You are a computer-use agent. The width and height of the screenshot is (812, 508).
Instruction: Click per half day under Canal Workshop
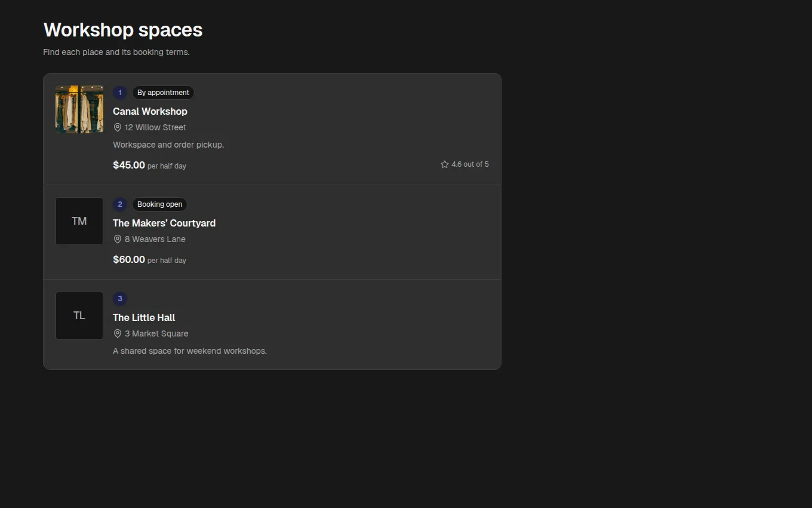click(x=167, y=166)
